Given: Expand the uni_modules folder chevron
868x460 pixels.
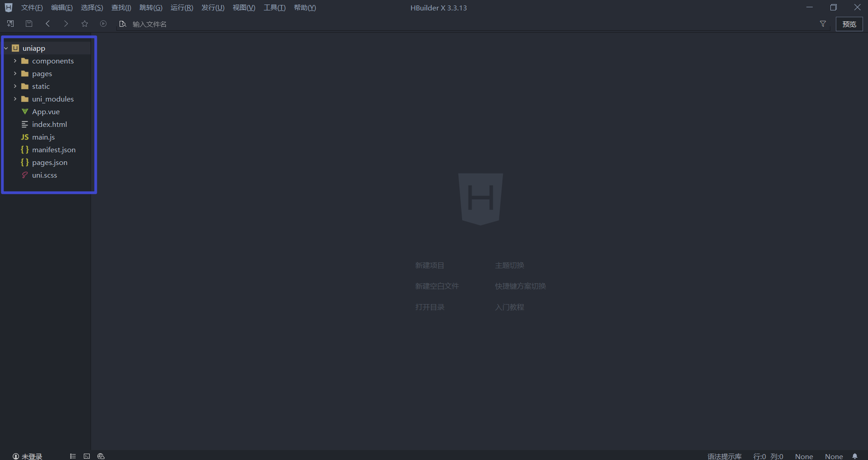Looking at the screenshot, I should point(15,99).
